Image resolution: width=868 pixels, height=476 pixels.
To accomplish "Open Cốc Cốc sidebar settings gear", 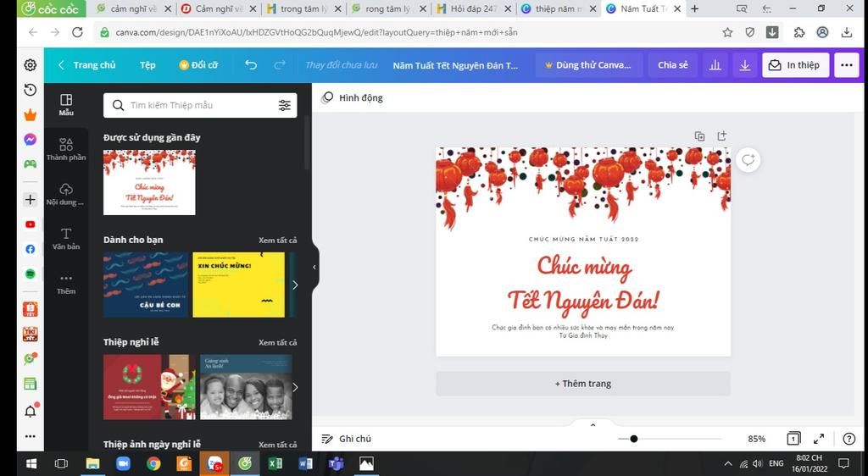I will 31,64.
